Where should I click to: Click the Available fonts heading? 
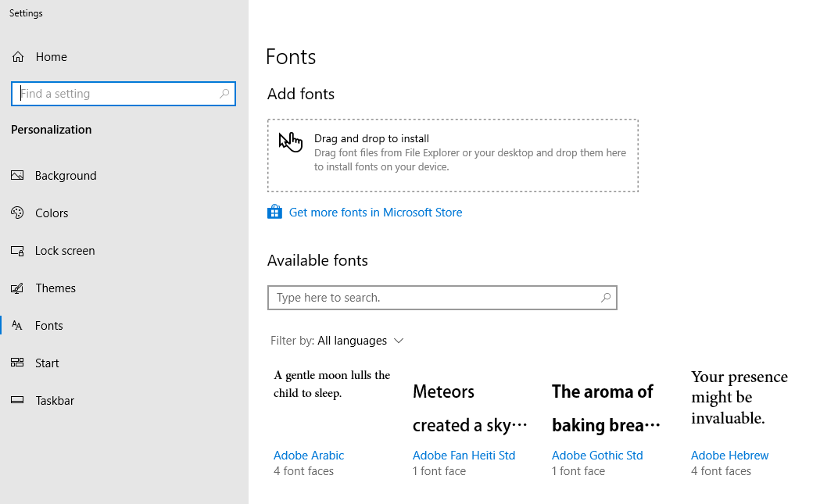pos(317,260)
